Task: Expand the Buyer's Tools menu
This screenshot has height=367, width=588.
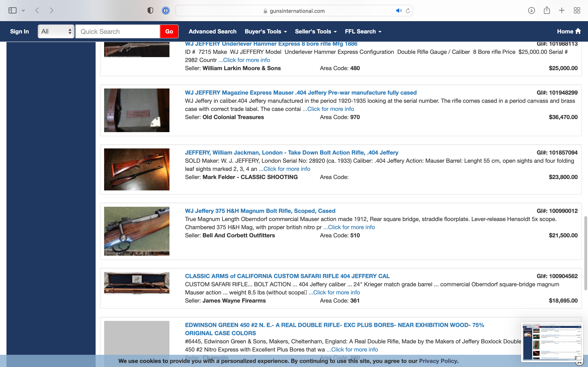Action: (266, 31)
